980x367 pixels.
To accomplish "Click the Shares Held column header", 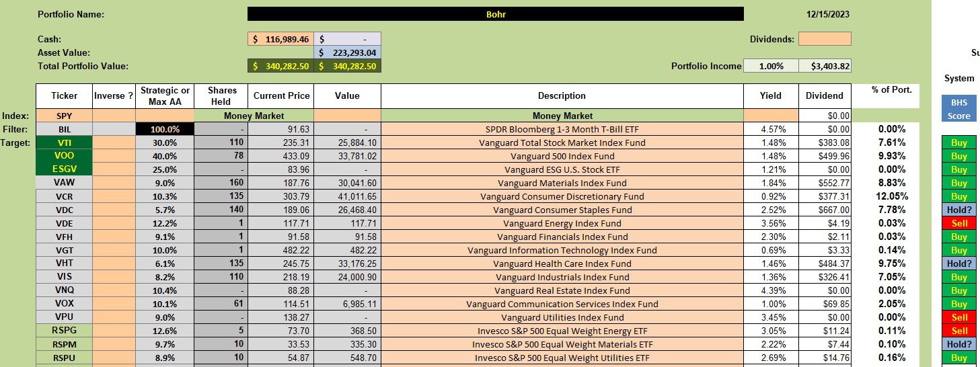I will tap(221, 96).
